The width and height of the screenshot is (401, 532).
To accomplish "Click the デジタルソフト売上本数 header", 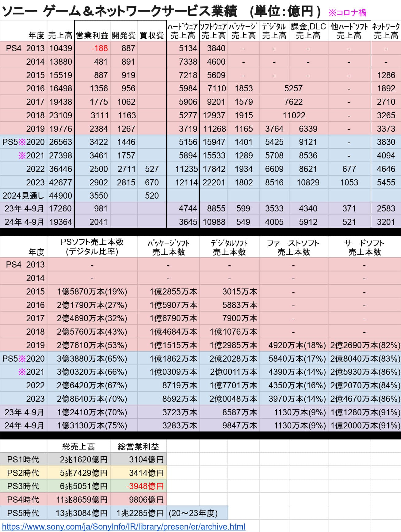I will point(229,248).
